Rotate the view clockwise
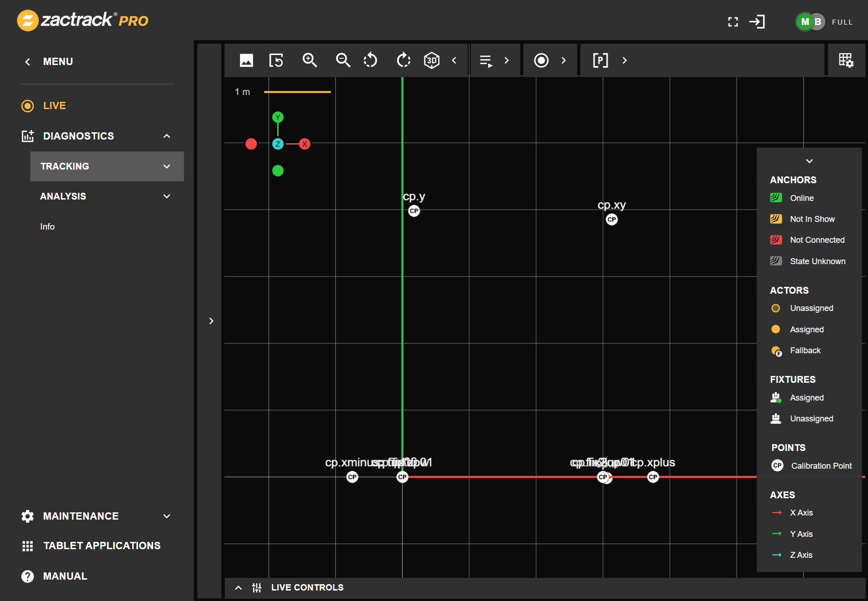Screen dimensions: 868x601 pos(403,60)
